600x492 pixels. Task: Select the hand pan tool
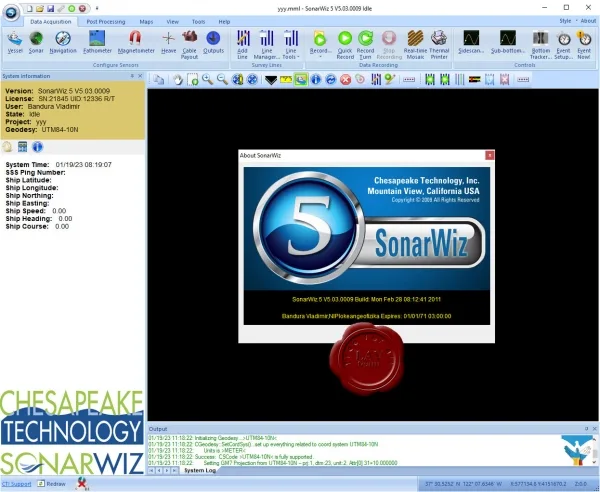(x=178, y=80)
